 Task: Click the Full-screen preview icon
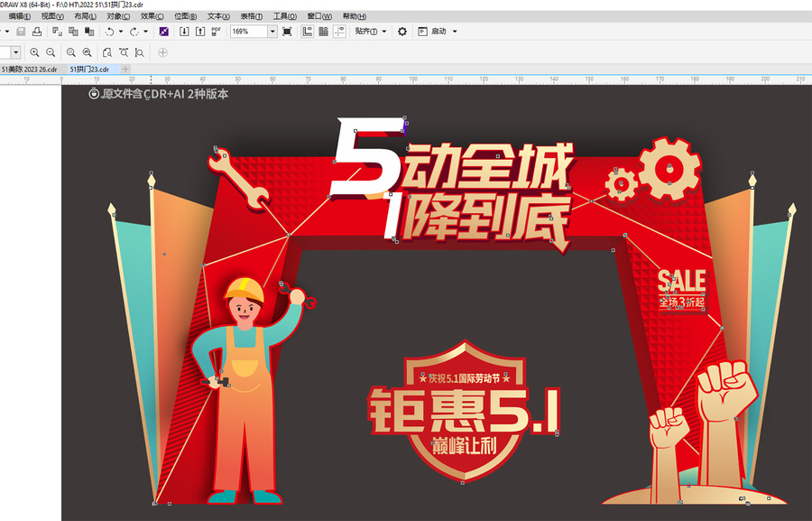pyautogui.click(x=287, y=32)
